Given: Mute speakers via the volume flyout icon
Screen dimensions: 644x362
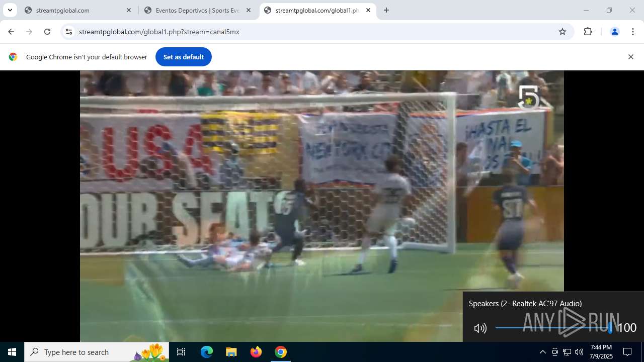Looking at the screenshot, I should (x=480, y=328).
